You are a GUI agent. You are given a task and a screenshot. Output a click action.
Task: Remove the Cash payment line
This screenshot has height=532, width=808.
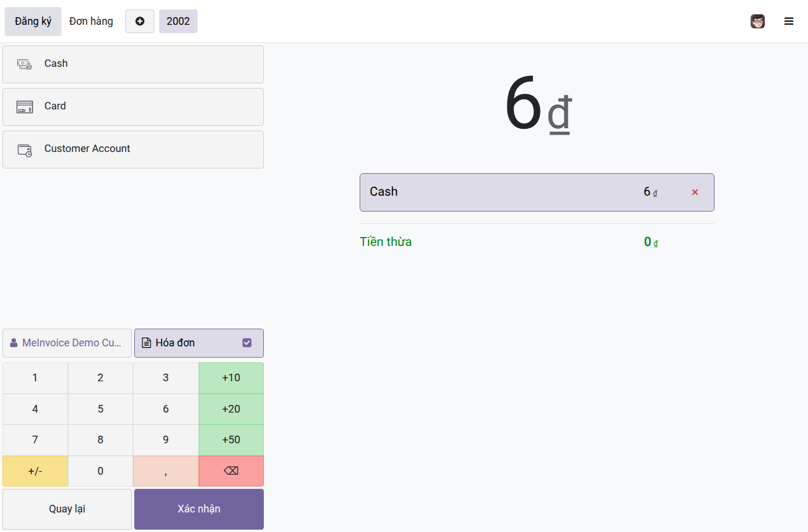coord(695,192)
